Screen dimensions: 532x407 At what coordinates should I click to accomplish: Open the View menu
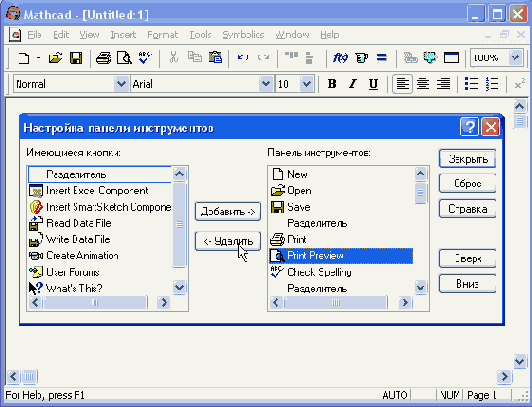89,35
